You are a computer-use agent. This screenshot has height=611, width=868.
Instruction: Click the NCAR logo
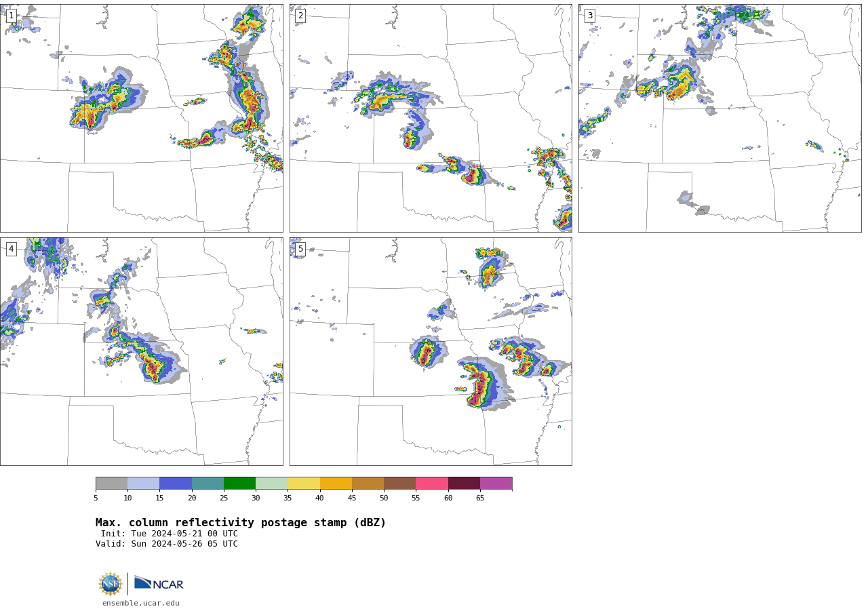pos(159,583)
